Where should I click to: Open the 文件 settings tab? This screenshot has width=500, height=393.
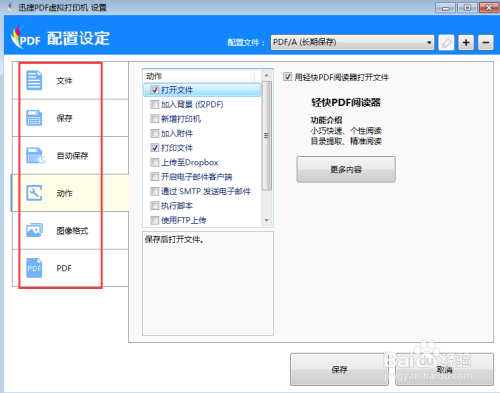pyautogui.click(x=70, y=80)
